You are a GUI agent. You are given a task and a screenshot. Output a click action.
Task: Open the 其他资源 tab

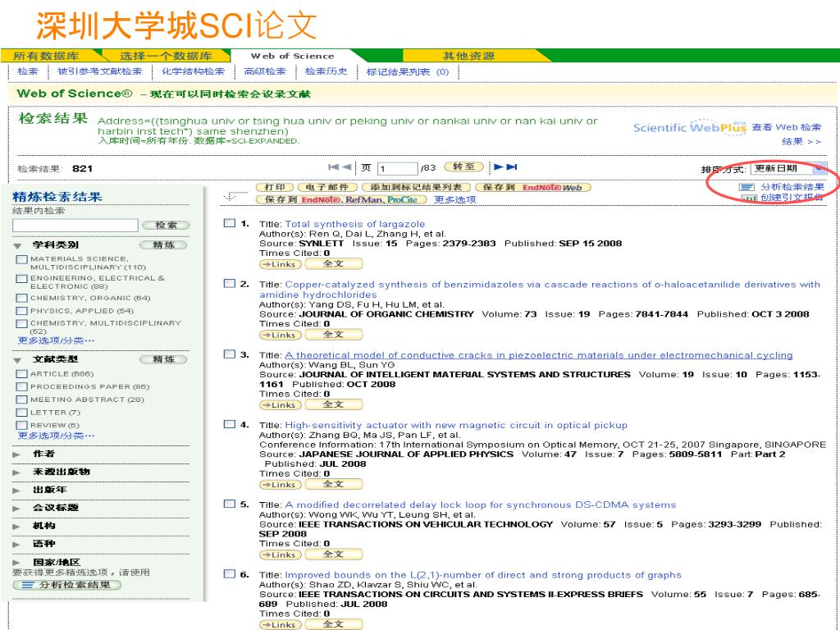(468, 56)
